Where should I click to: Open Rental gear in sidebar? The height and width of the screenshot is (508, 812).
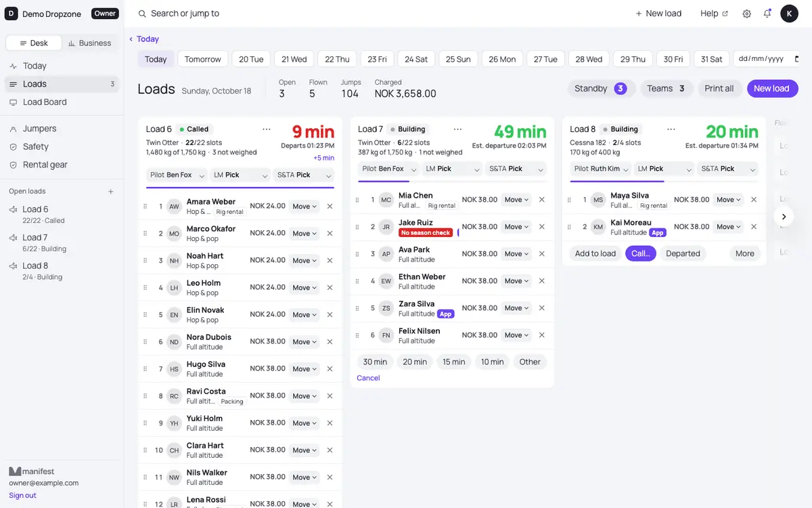[x=62, y=165]
